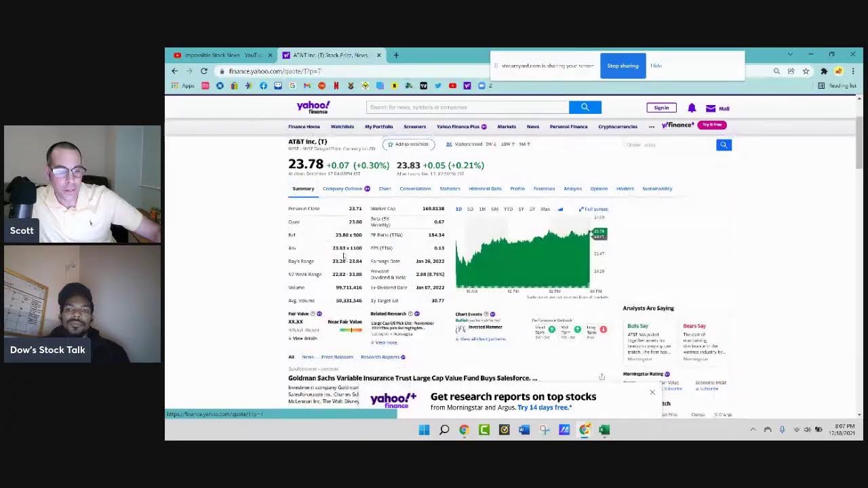Viewport: 868px width, 488px height.
Task: Open the Financials tab
Action: 544,188
